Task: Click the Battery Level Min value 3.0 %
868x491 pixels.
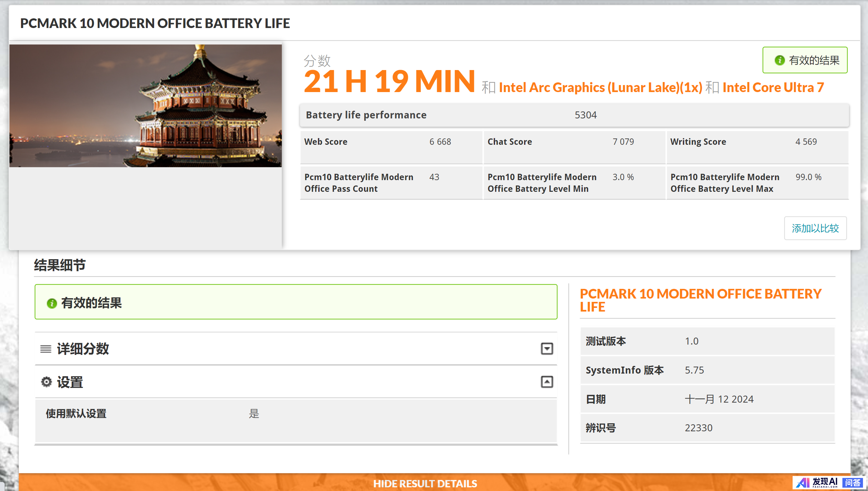Action: (x=623, y=177)
